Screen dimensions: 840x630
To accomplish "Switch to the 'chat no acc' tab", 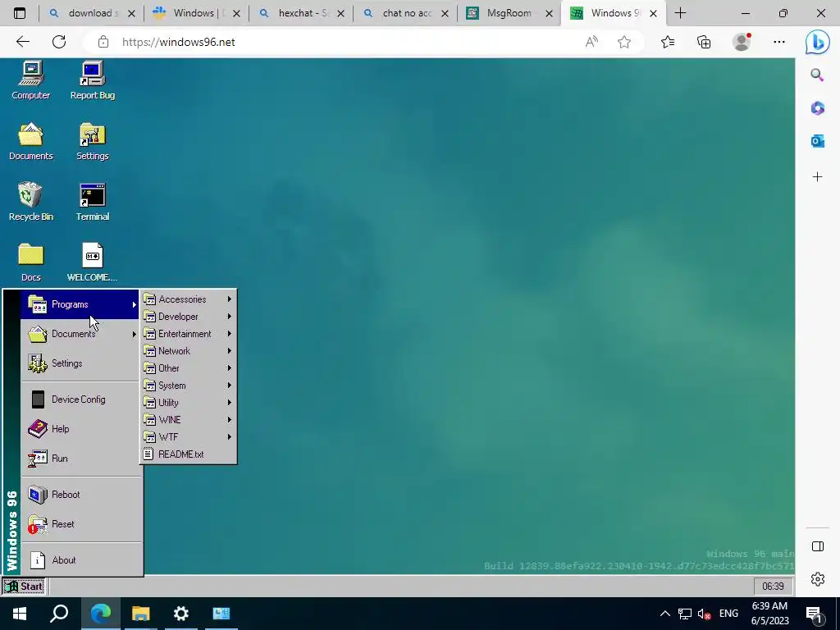I will (405, 13).
